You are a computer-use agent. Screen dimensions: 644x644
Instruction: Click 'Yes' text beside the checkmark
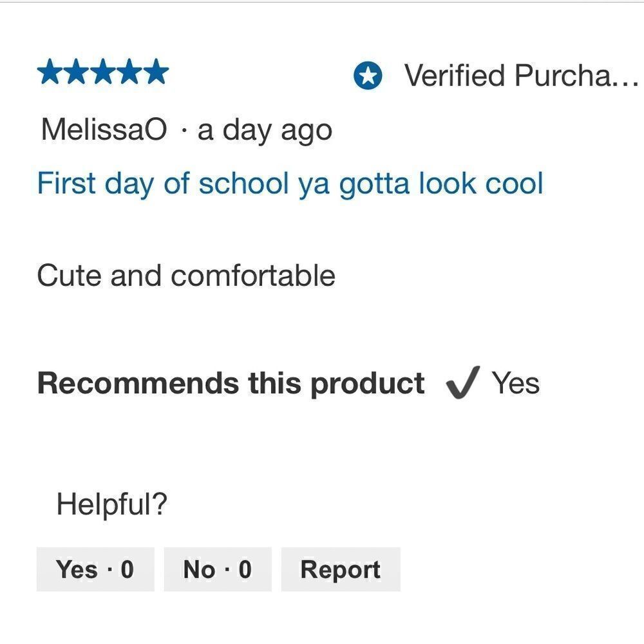point(516,383)
